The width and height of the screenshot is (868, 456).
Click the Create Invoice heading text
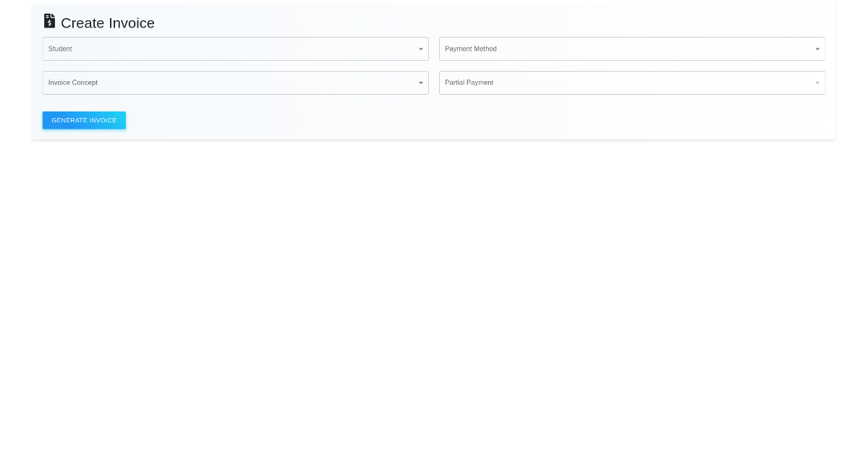pyautogui.click(x=107, y=23)
